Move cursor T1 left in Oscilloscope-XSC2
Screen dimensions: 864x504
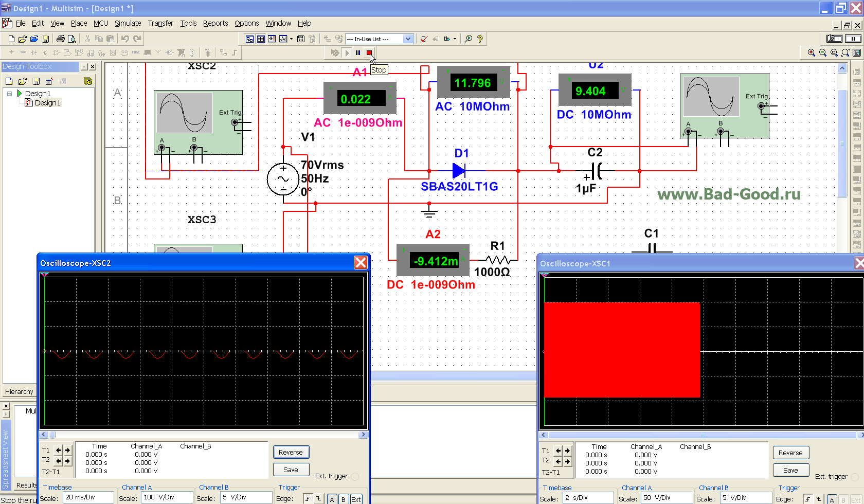[58, 450]
